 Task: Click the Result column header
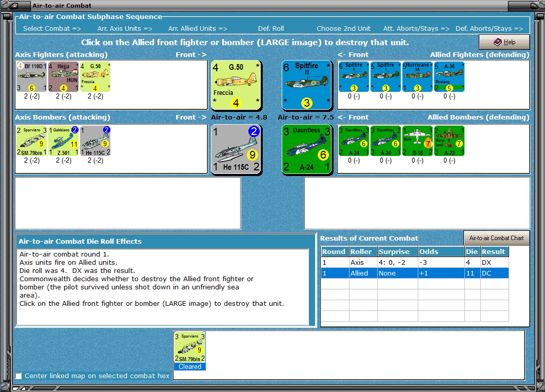[495, 251]
